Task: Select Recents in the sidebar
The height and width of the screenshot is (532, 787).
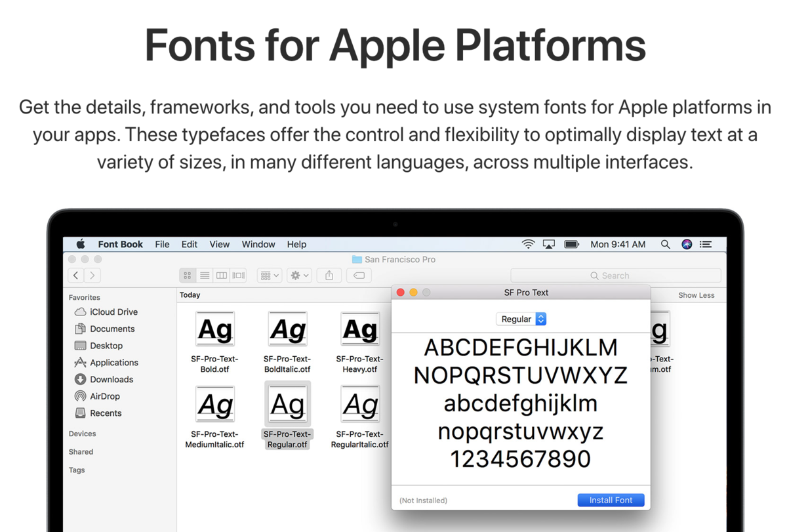Action: (x=98, y=413)
